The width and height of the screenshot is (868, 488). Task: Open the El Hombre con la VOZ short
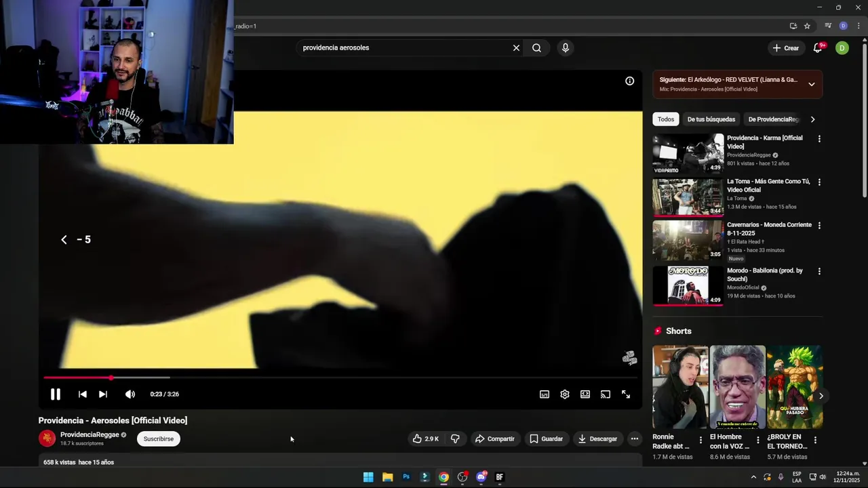737,387
